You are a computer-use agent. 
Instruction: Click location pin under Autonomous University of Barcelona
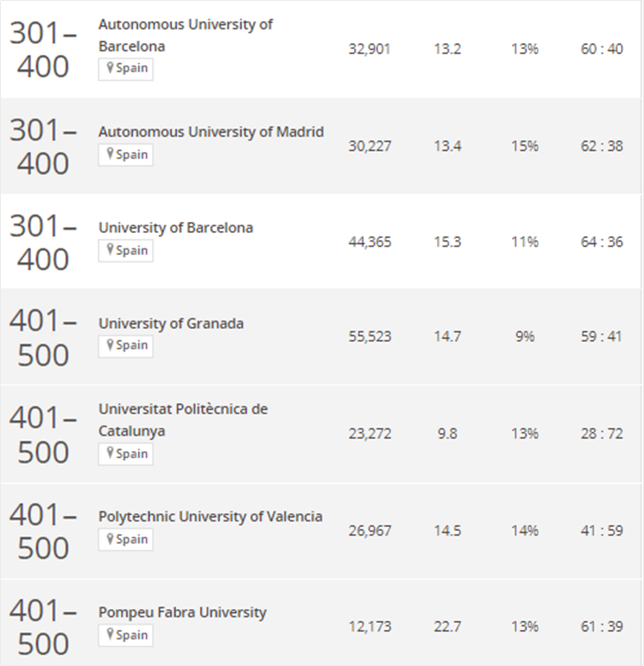click(x=110, y=67)
